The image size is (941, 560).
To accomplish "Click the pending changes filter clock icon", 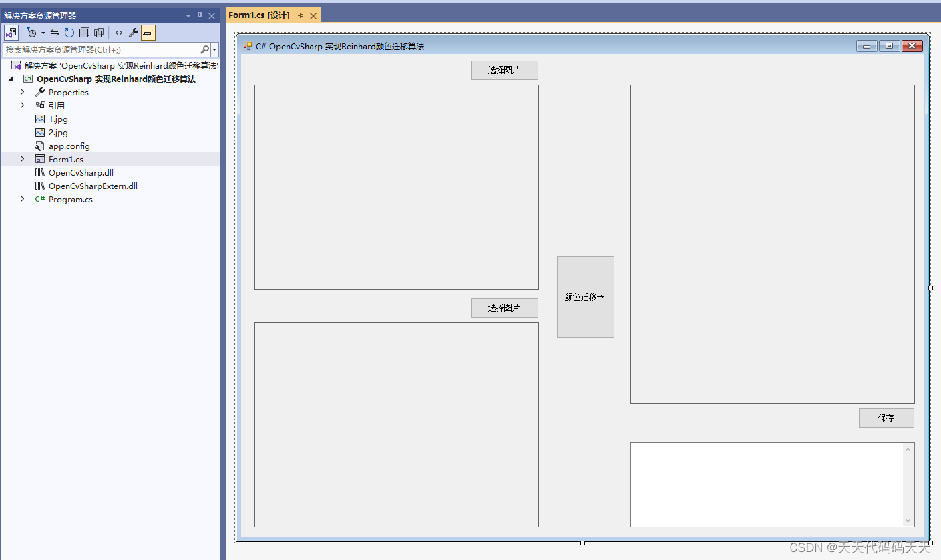I will [x=31, y=33].
